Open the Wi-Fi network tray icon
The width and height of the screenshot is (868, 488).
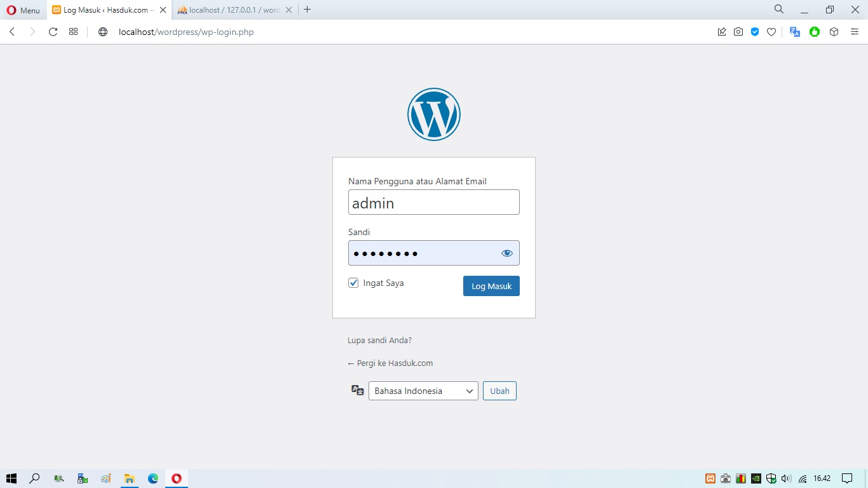(x=803, y=478)
